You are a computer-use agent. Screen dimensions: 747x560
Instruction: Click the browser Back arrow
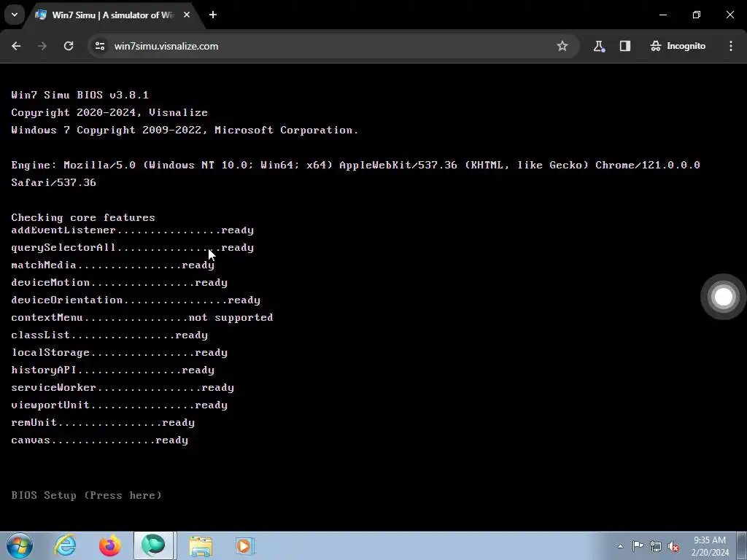16,46
